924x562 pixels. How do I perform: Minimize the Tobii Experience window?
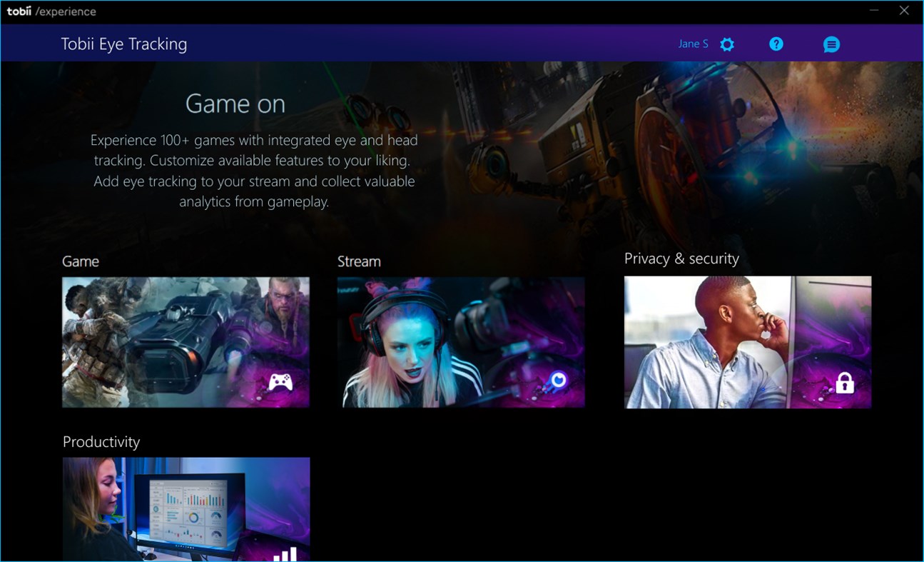(874, 11)
